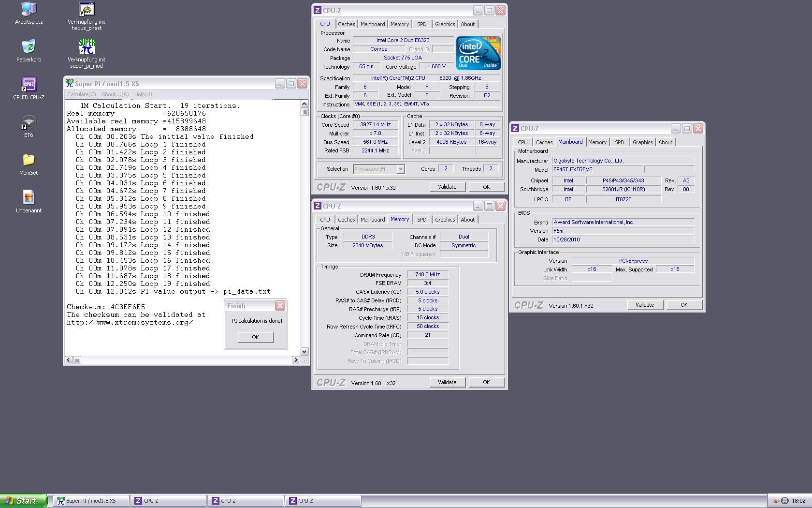
Task: Open Caches tab in top CPU-Z window
Action: pyautogui.click(x=346, y=24)
